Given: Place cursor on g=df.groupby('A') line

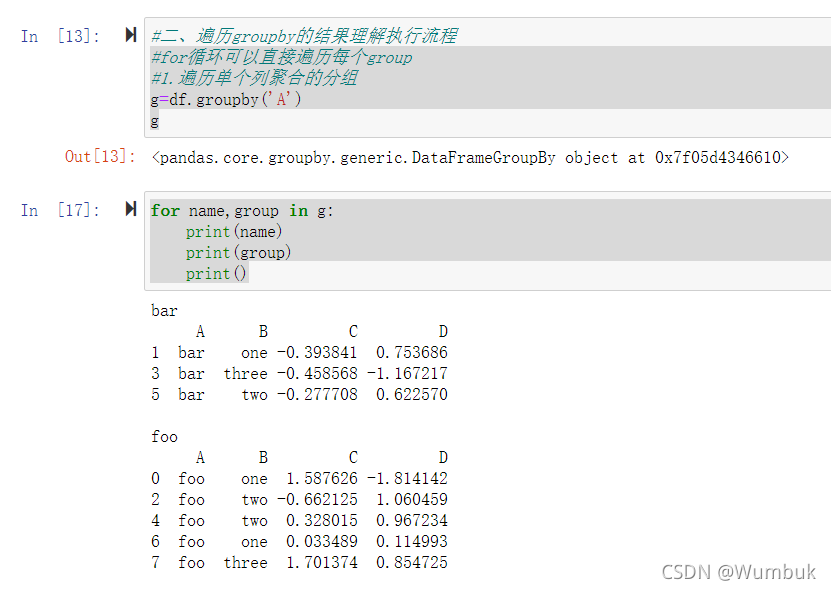Looking at the screenshot, I should [226, 99].
